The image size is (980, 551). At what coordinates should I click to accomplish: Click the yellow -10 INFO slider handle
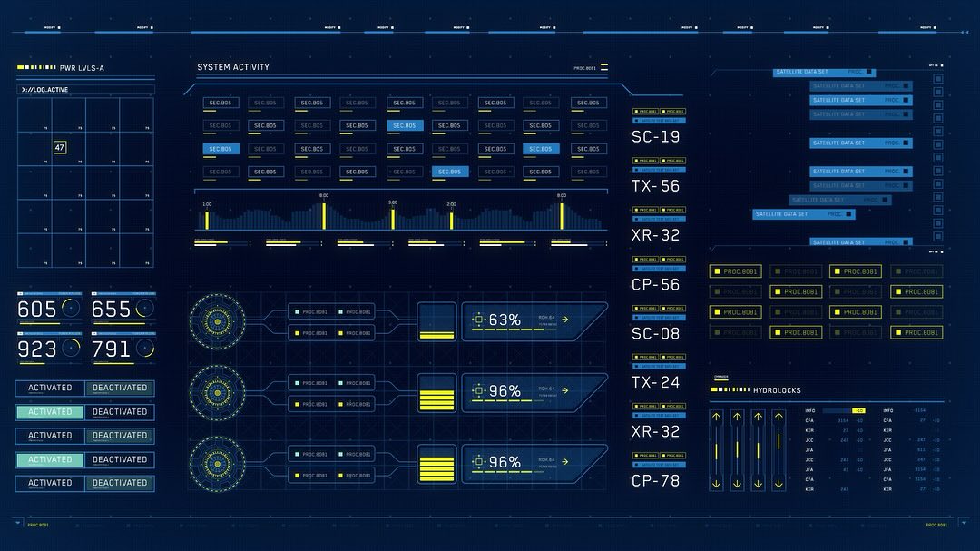pyautogui.click(x=859, y=411)
